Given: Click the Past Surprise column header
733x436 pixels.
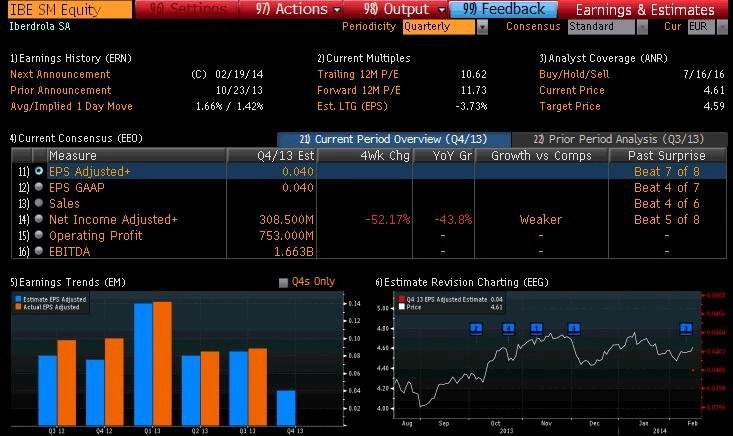Looking at the screenshot, I should coord(667,156).
